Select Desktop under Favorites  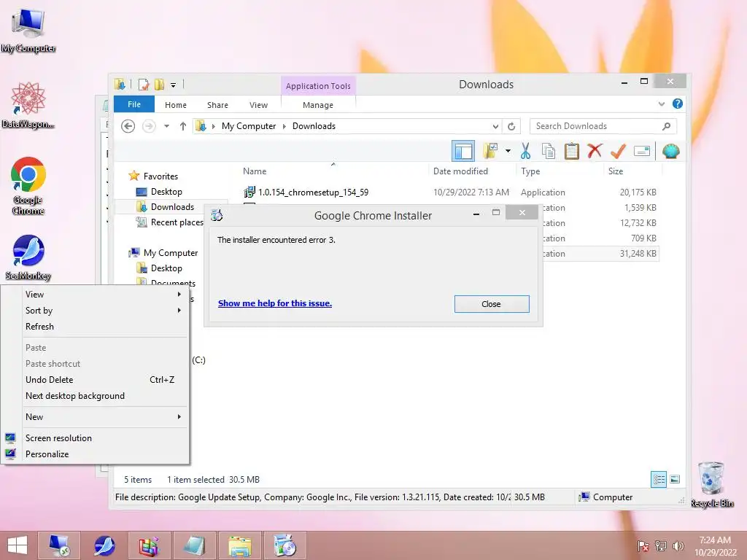166,192
